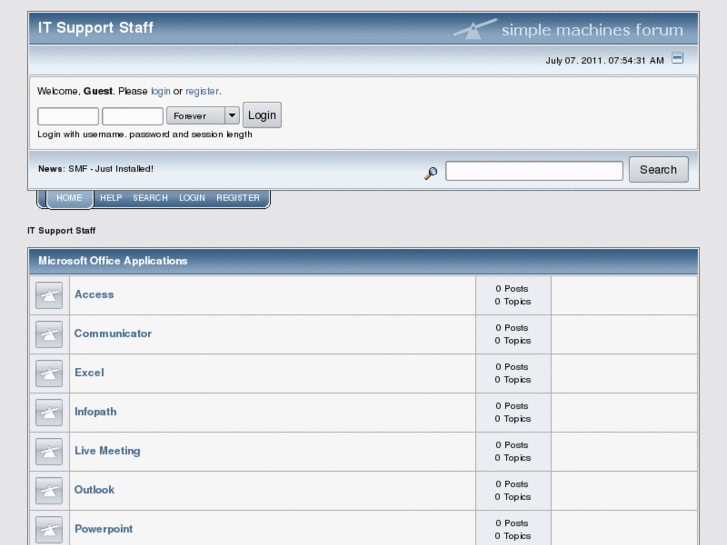Image resolution: width=727 pixels, height=545 pixels.
Task: Open the REGISTER menu tab
Action: coord(238,198)
